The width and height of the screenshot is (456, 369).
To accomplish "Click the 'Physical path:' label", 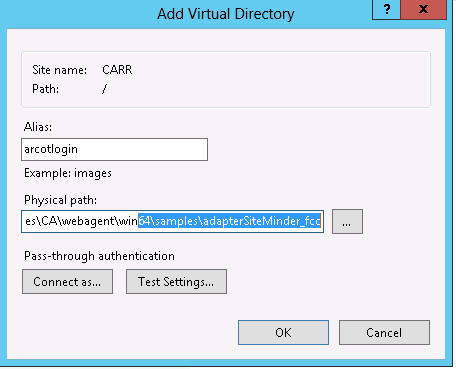I will pyautogui.click(x=60, y=200).
